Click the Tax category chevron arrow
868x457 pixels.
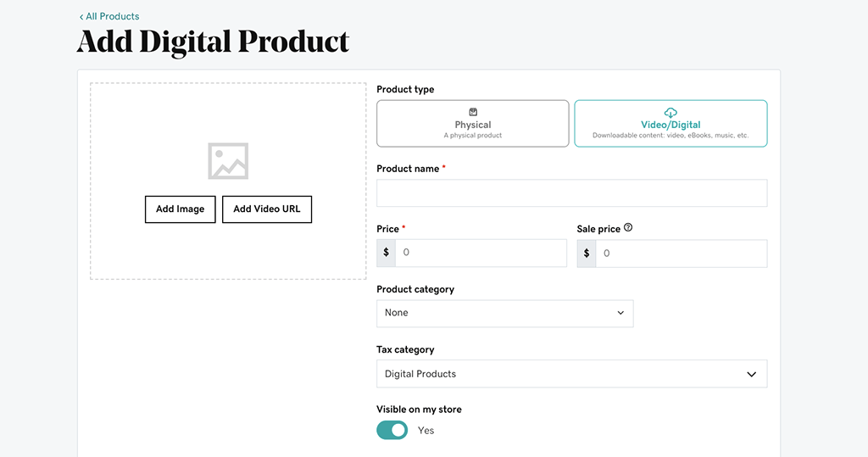tap(751, 374)
